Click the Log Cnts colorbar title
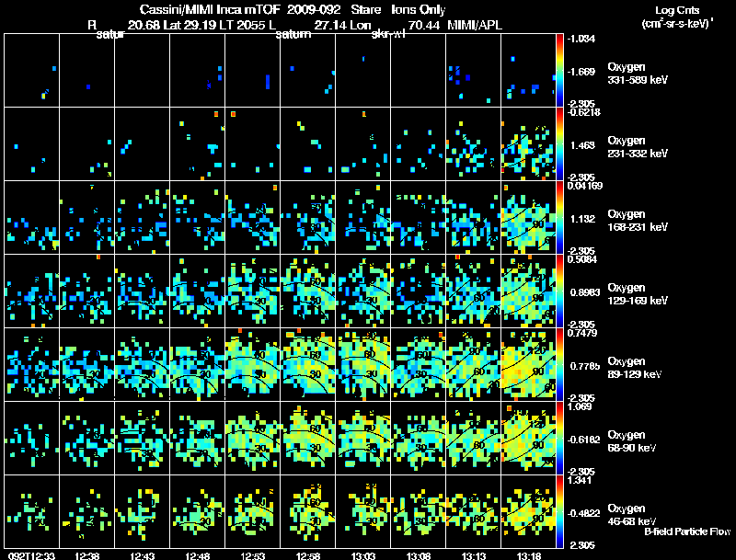Viewport: 736px width, 560px height. pyautogui.click(x=677, y=10)
